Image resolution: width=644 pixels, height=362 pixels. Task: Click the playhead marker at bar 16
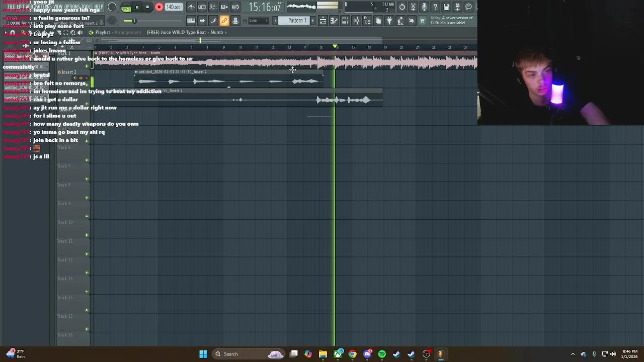[x=335, y=47]
